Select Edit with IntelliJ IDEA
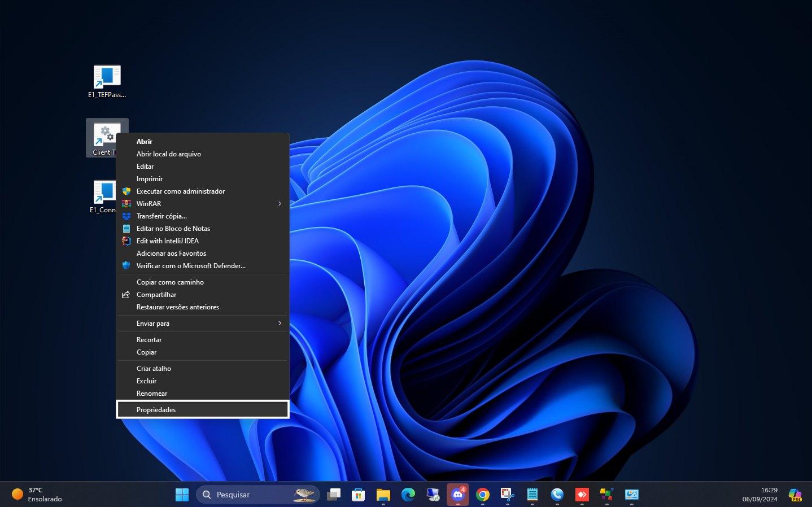The width and height of the screenshot is (812, 507). 203,241
